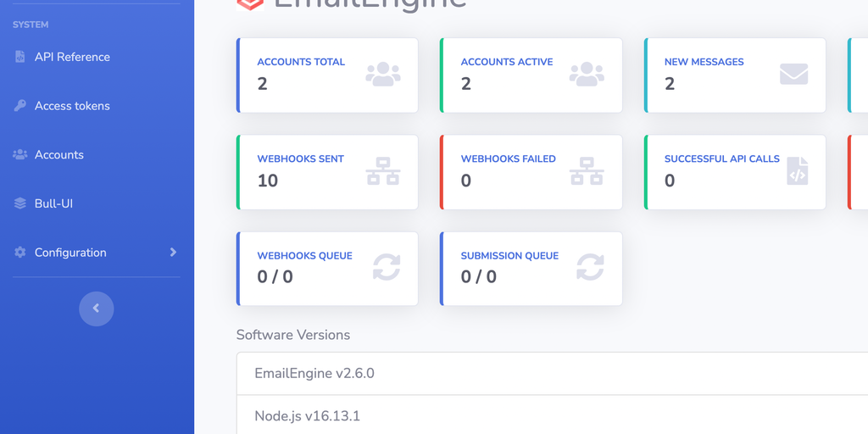The width and height of the screenshot is (868, 434).
Task: Click code file icon on API Calls card
Action: pos(797,171)
